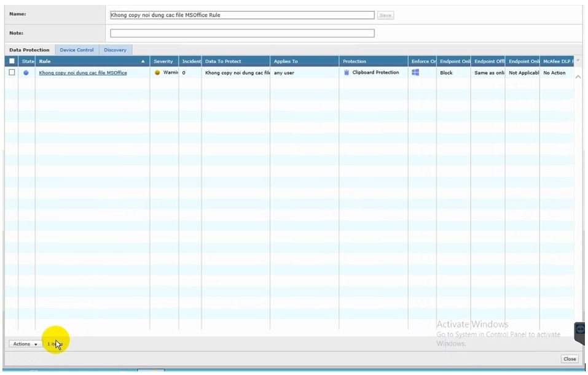Click the TeamViewer side panel icon at right edge
The height and width of the screenshot is (375, 588).
tap(581, 332)
